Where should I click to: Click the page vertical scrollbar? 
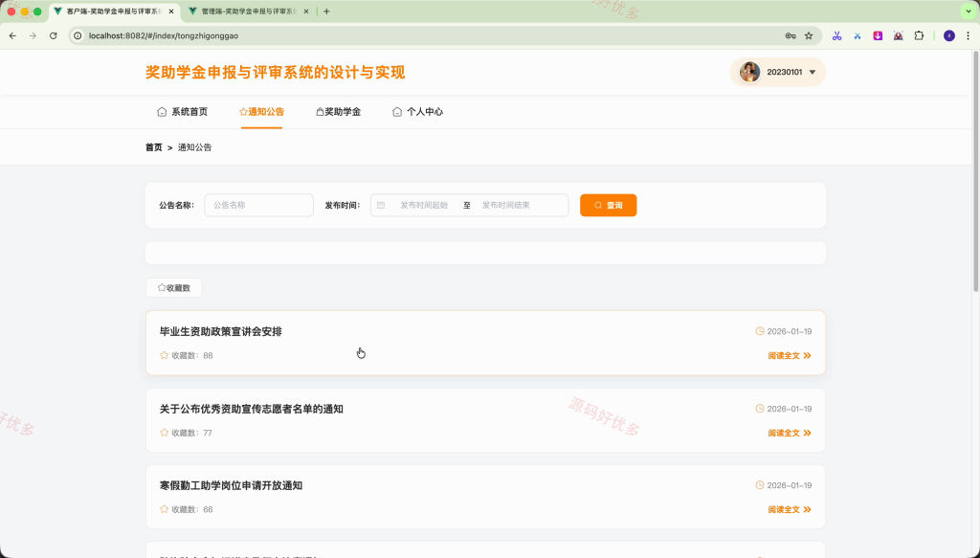coord(975,172)
